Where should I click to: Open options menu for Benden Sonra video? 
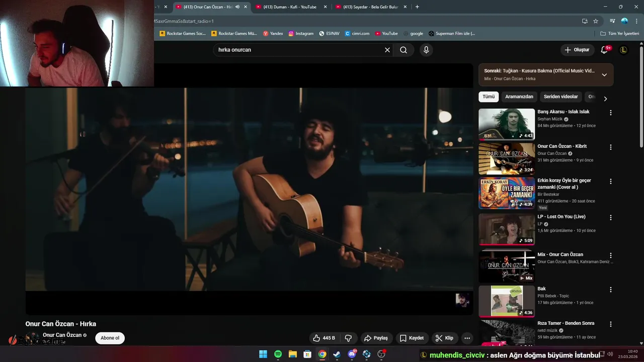[611, 324]
